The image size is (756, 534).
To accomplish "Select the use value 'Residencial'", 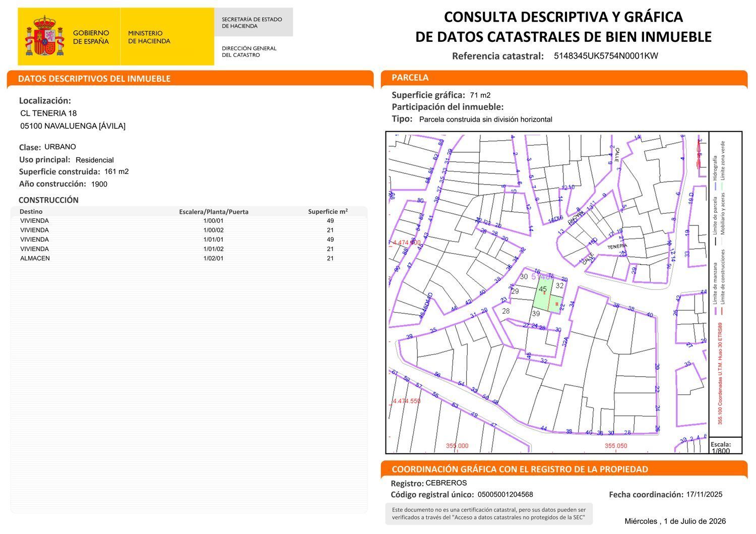I will coord(95,160).
